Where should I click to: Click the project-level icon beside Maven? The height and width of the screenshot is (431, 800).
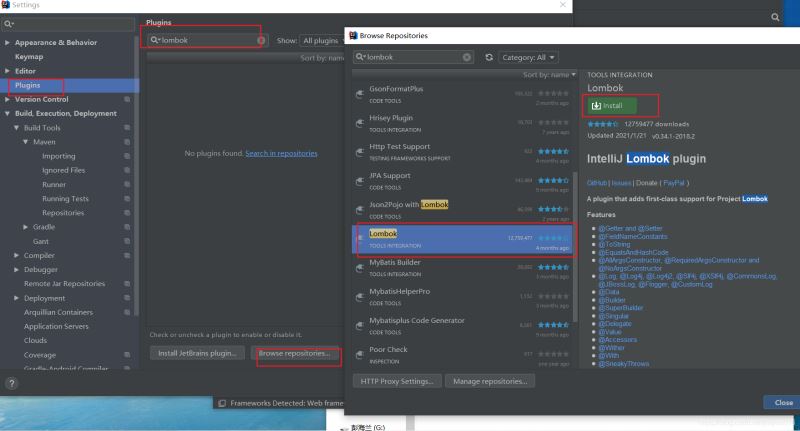click(127, 142)
